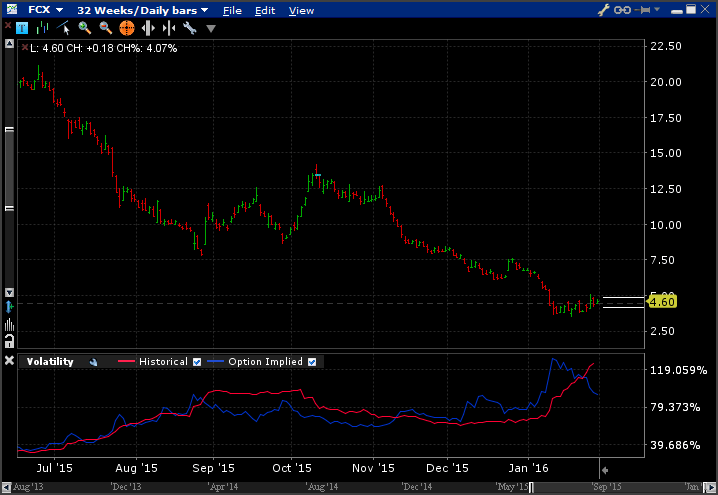Click the 79.373% volatility axis label
This screenshot has width=718, height=495.
click(x=675, y=408)
